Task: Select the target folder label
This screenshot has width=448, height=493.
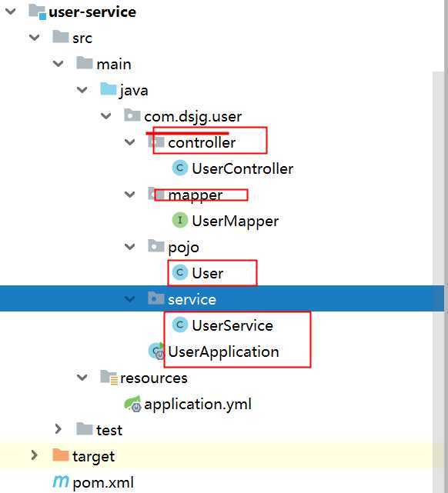Action: [93, 457]
